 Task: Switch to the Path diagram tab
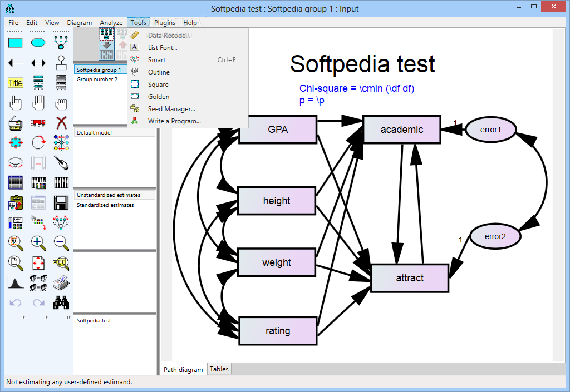point(183,370)
